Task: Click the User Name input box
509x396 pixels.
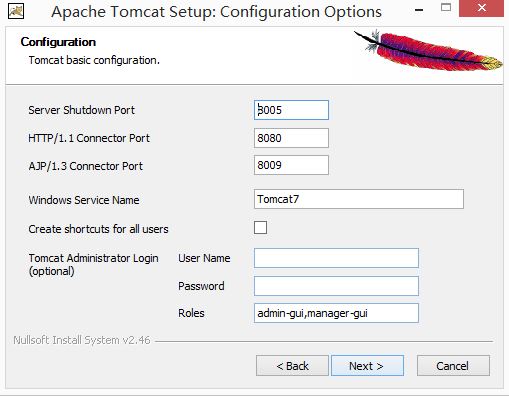Action: coord(336,258)
